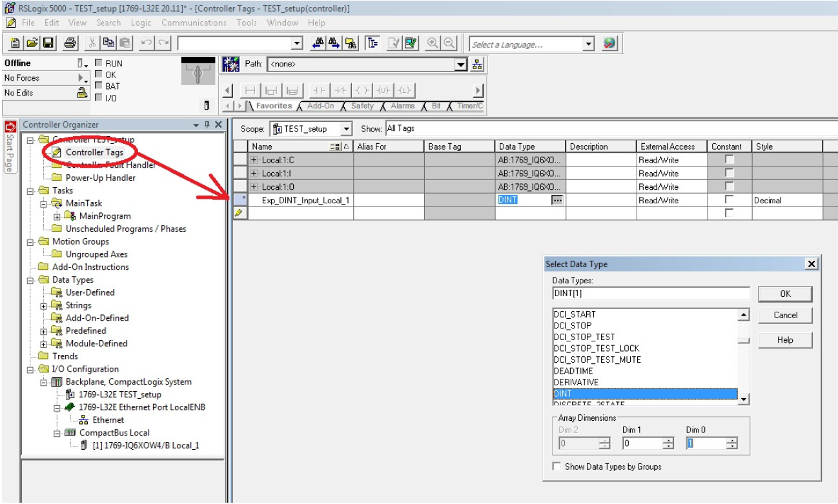The image size is (838, 504).
Task: Click the Open project folder icon
Action: click(30, 44)
